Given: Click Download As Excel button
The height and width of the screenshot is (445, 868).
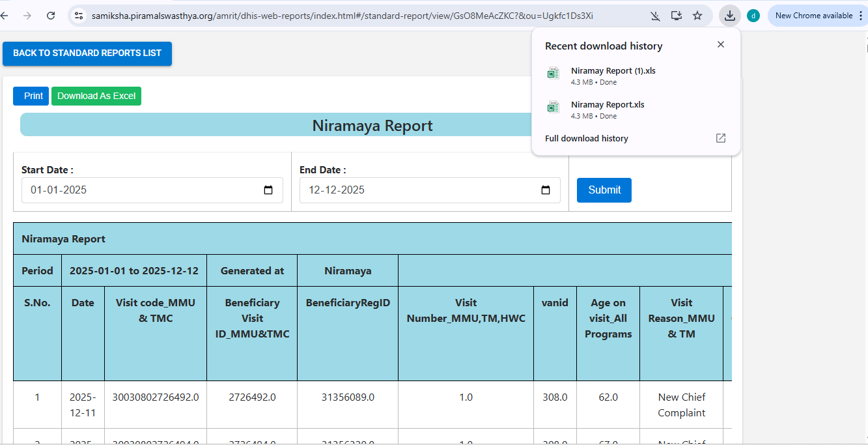Looking at the screenshot, I should pos(96,96).
